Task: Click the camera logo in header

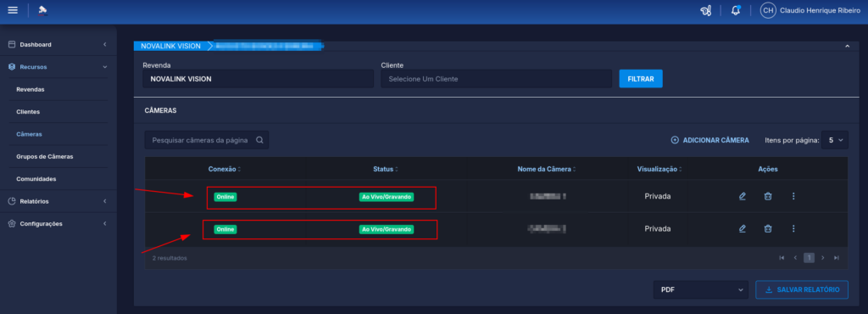Action: (42, 10)
